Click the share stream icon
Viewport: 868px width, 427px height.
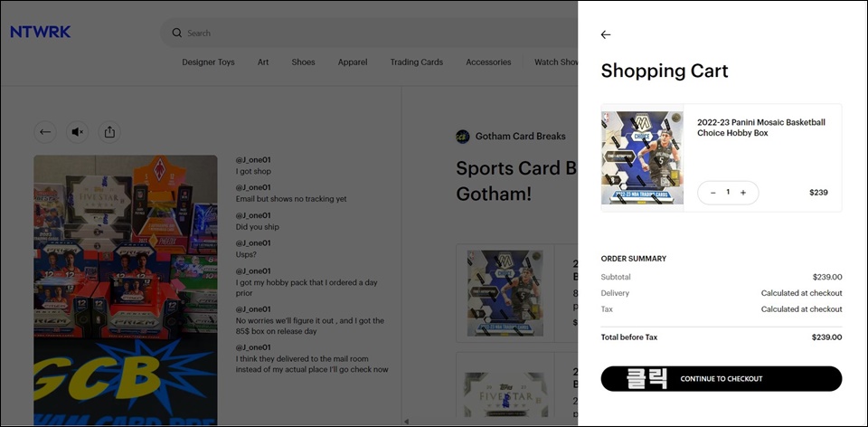click(x=109, y=132)
